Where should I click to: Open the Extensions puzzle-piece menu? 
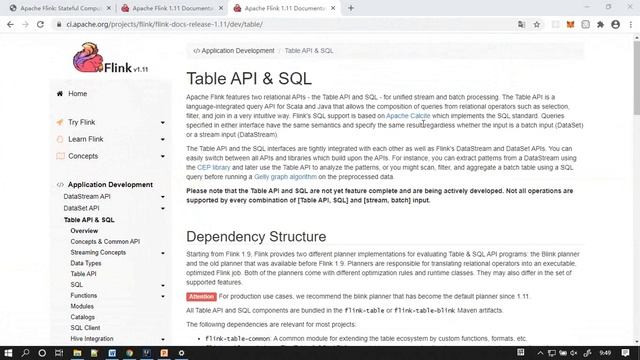600,24
